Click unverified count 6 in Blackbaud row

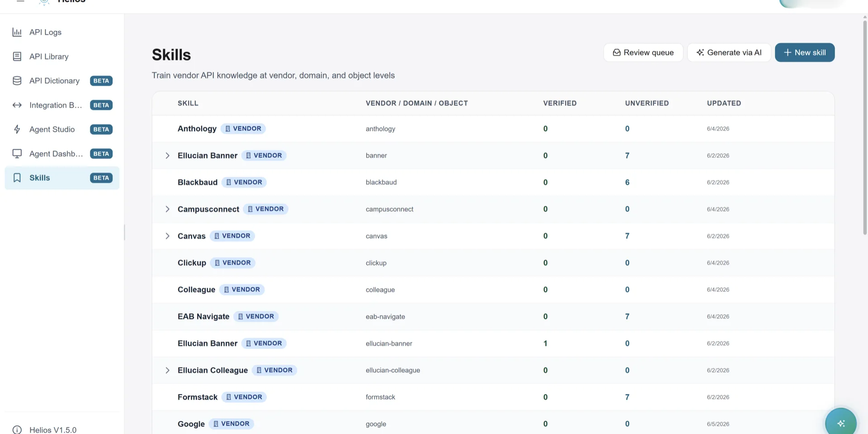[627, 182]
